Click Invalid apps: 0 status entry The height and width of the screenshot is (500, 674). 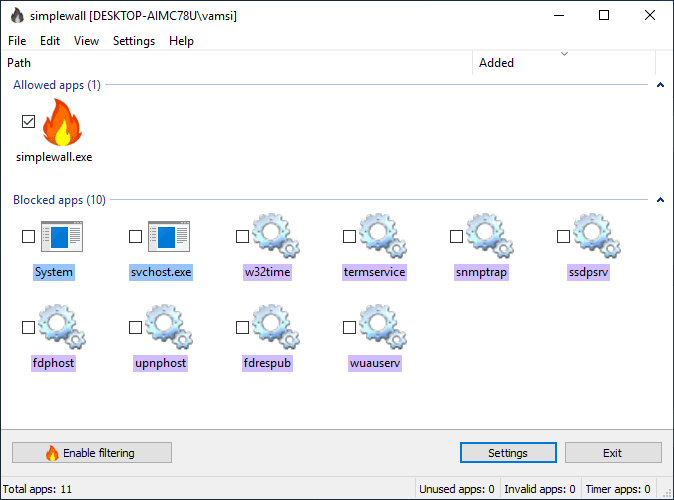[x=539, y=489]
